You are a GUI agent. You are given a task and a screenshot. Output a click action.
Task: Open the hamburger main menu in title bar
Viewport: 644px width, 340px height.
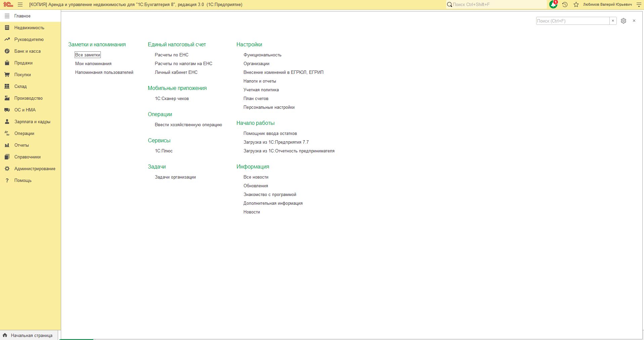point(20,5)
